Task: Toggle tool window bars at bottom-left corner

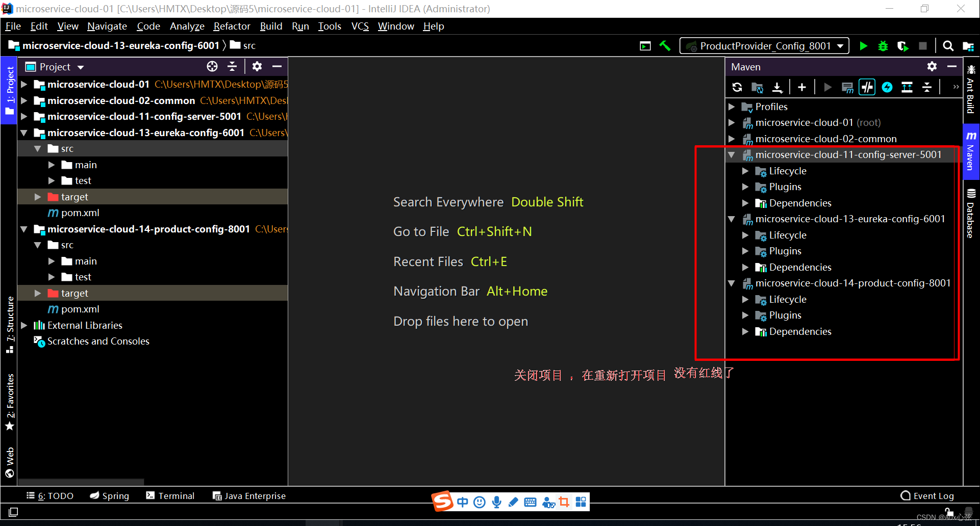Action: coord(13,512)
